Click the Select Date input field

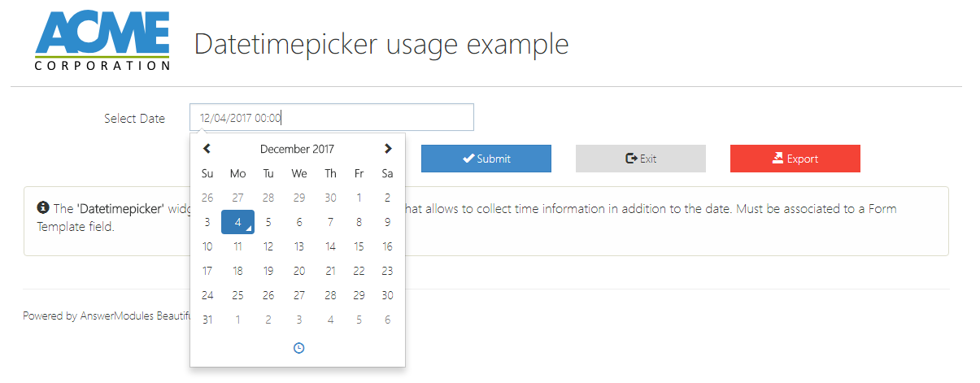point(331,118)
